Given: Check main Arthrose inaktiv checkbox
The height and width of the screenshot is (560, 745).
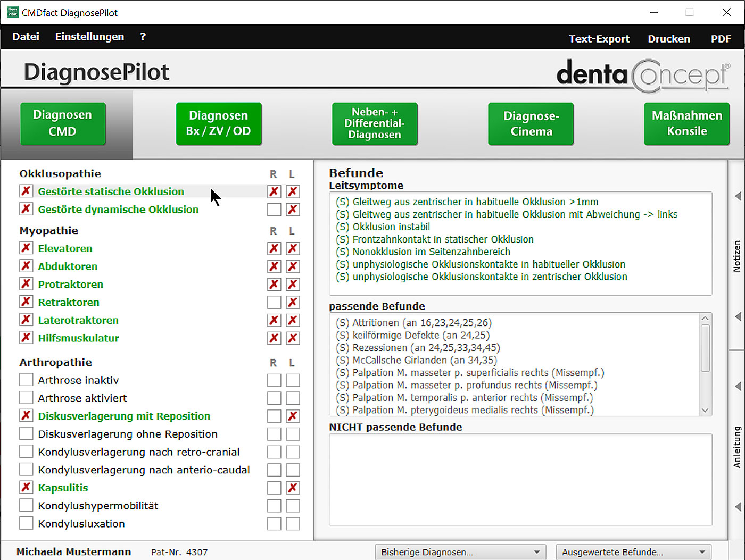Looking at the screenshot, I should coord(26,380).
